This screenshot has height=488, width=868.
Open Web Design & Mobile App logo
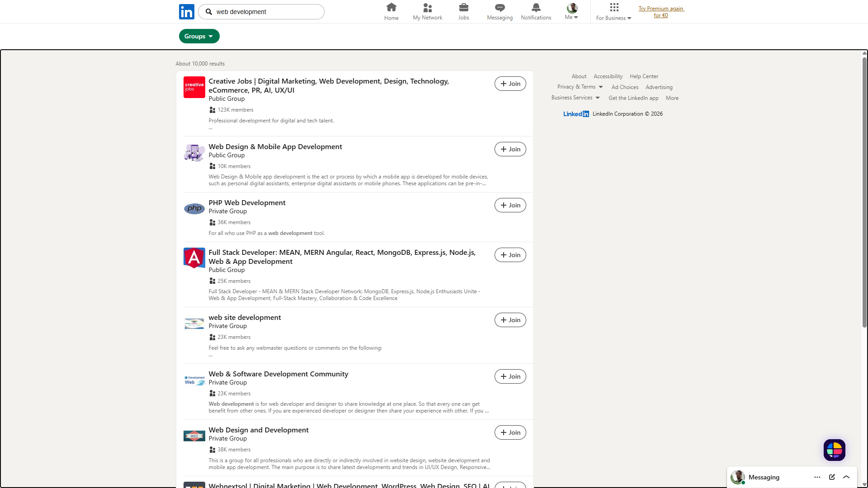tap(194, 153)
